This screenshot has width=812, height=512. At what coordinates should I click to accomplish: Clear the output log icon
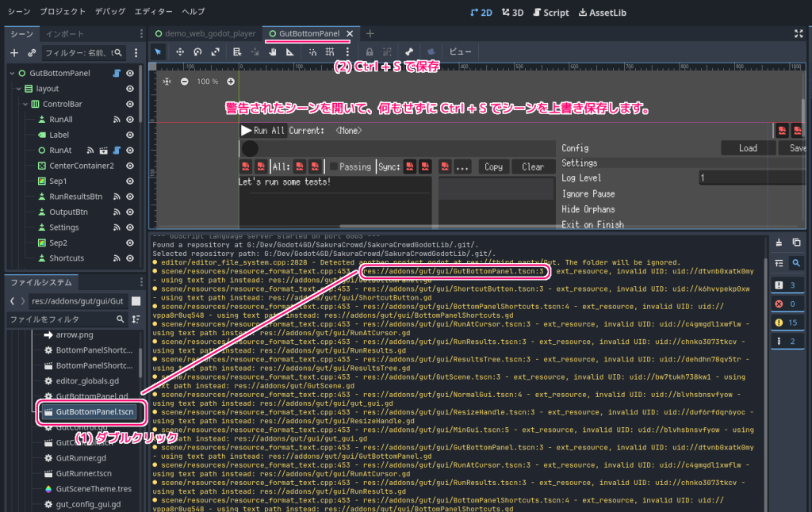(x=779, y=243)
